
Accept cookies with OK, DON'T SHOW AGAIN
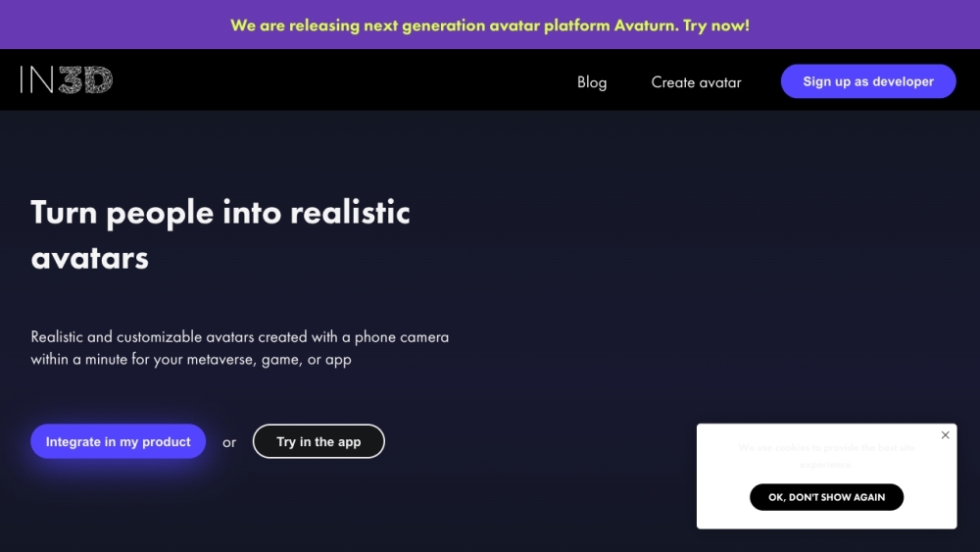click(826, 497)
